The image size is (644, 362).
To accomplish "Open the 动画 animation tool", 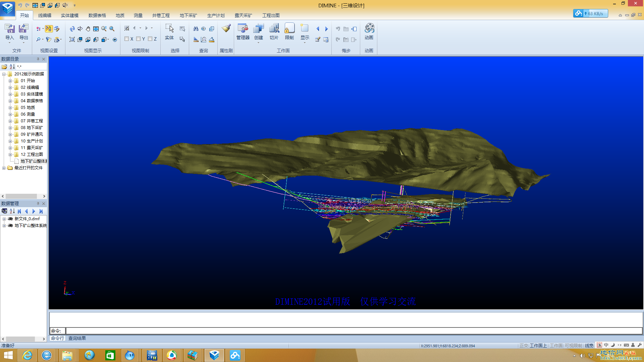I will 369,32.
